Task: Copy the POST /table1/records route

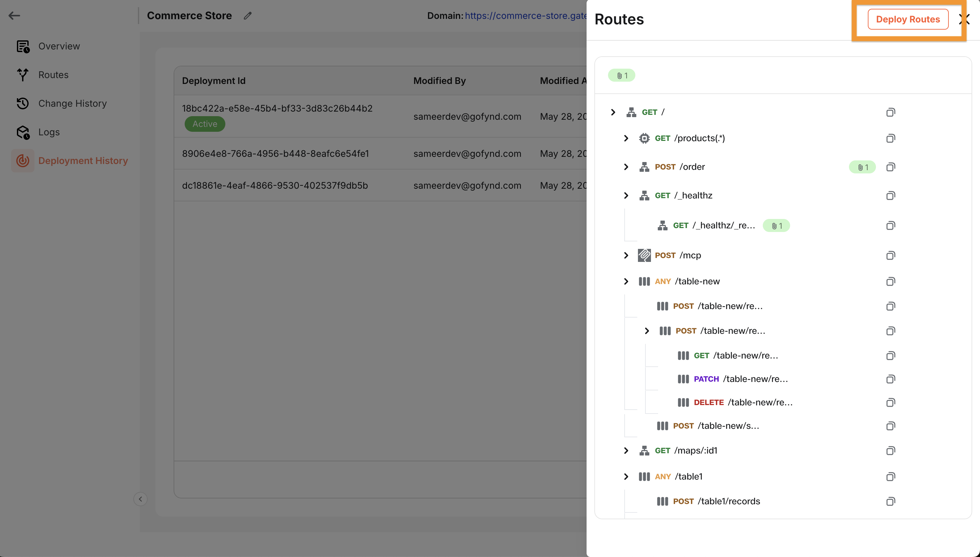Action: (891, 501)
